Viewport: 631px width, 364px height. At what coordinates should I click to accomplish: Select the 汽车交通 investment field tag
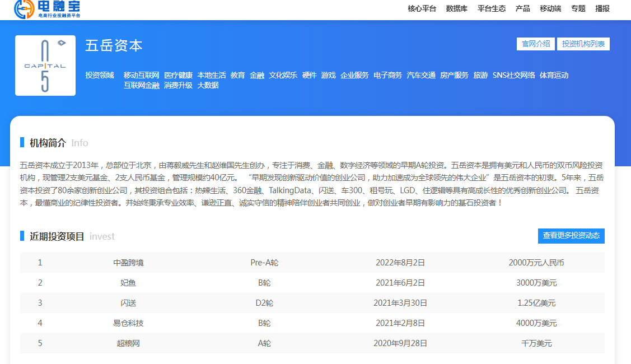pos(421,75)
